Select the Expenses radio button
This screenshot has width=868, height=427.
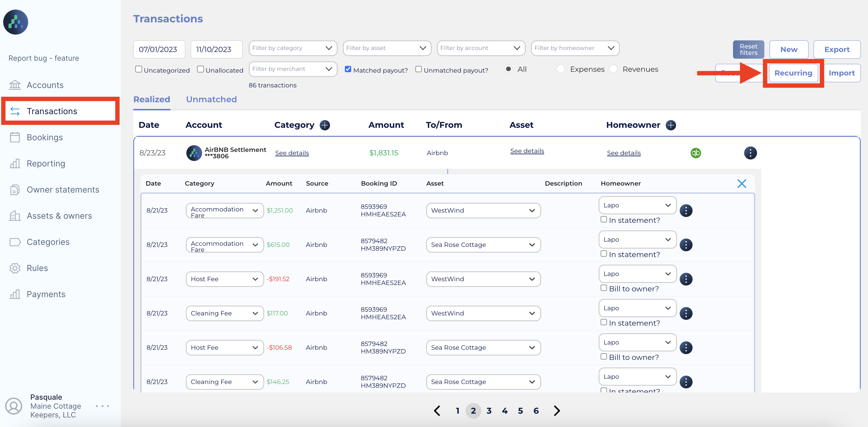click(561, 69)
